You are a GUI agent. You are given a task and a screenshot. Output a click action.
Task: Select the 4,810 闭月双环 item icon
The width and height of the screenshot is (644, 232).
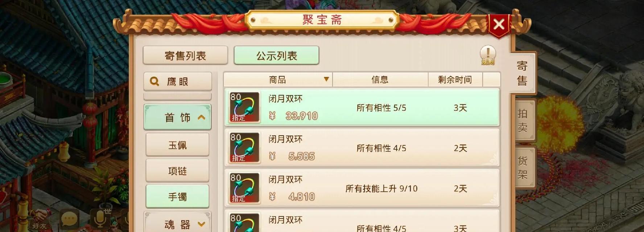click(x=245, y=188)
